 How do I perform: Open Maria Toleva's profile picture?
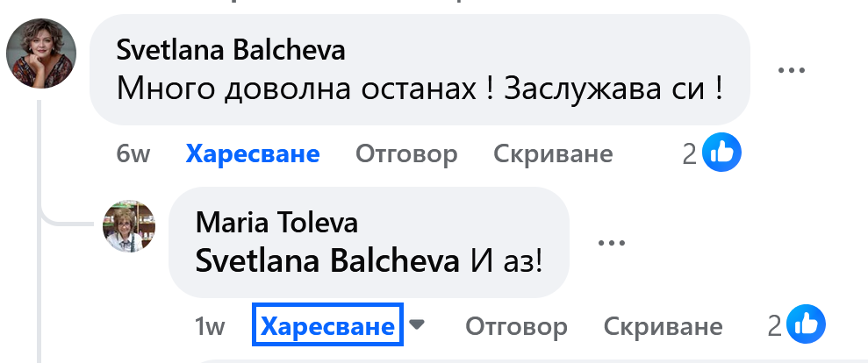[130, 225]
